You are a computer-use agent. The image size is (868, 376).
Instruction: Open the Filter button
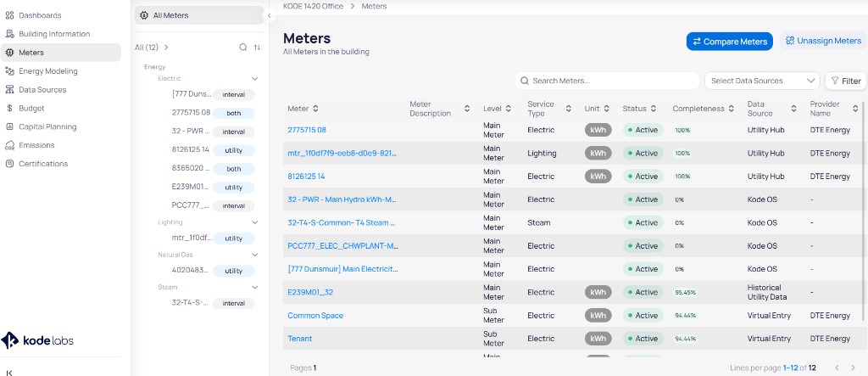(846, 81)
